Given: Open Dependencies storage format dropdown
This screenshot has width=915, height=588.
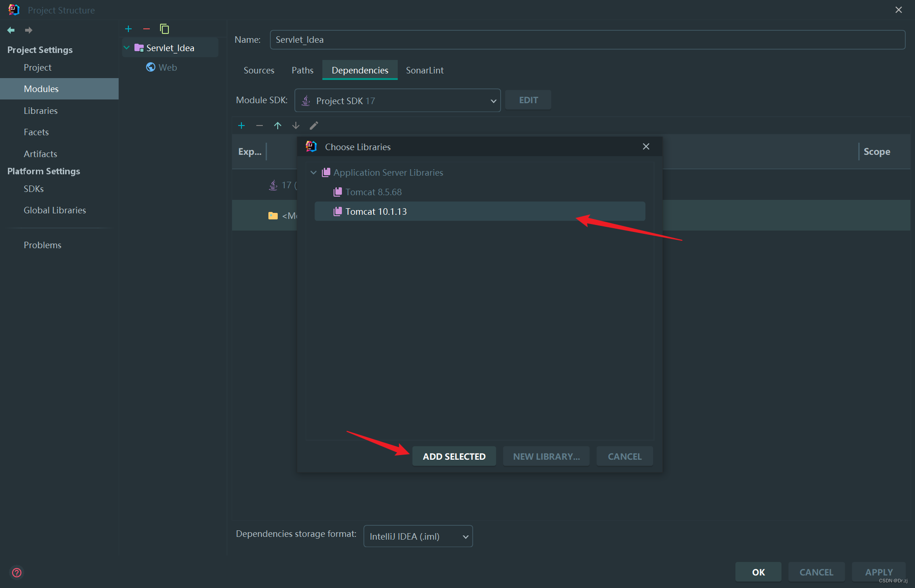Looking at the screenshot, I should pos(418,536).
